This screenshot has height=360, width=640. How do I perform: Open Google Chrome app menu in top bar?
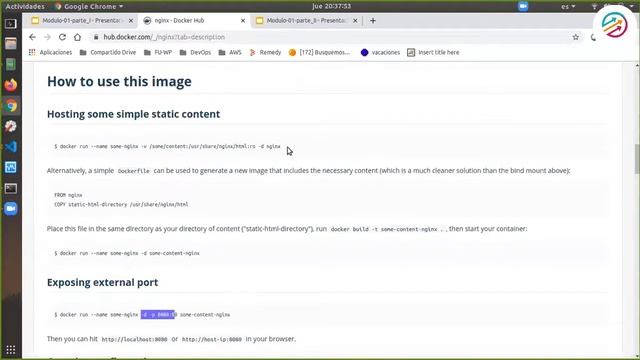point(89,6)
